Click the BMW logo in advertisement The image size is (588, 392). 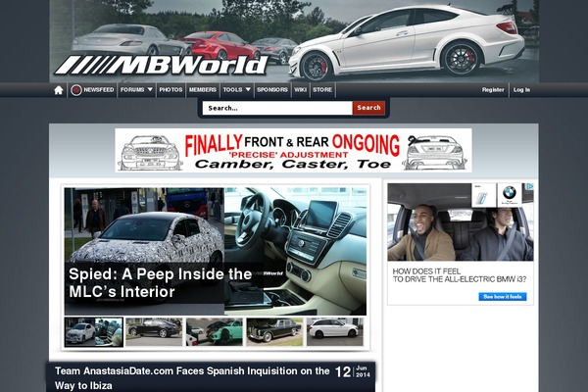coord(510,194)
